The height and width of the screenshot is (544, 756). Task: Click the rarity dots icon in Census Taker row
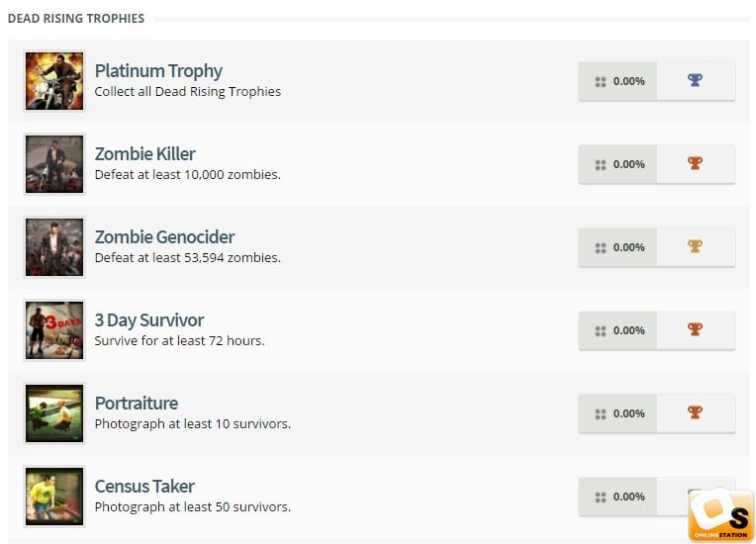601,498
